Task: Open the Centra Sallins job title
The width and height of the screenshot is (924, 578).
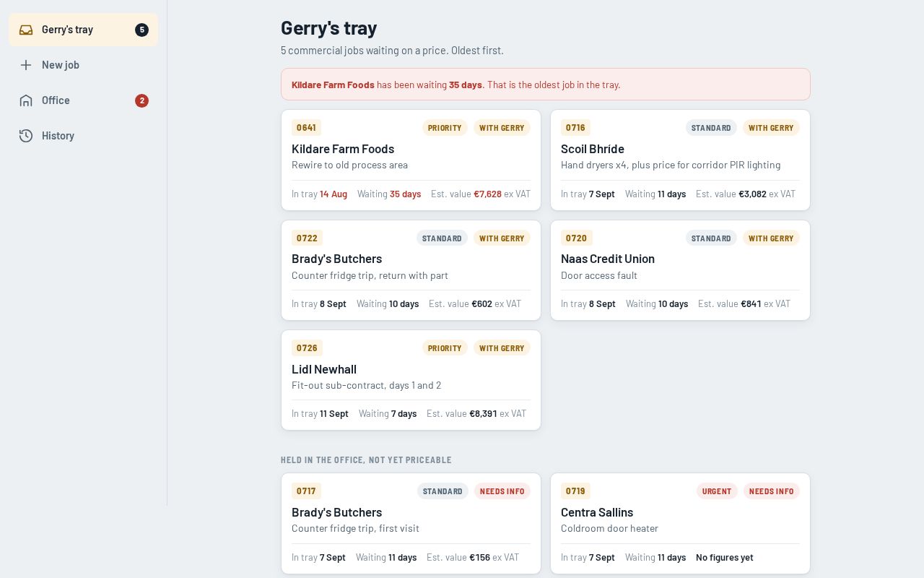Action: tap(597, 512)
